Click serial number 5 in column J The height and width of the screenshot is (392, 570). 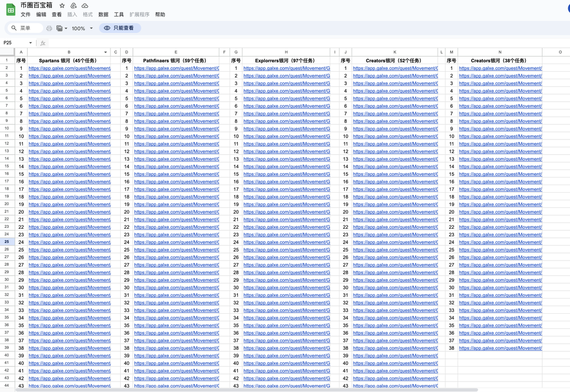(345, 98)
